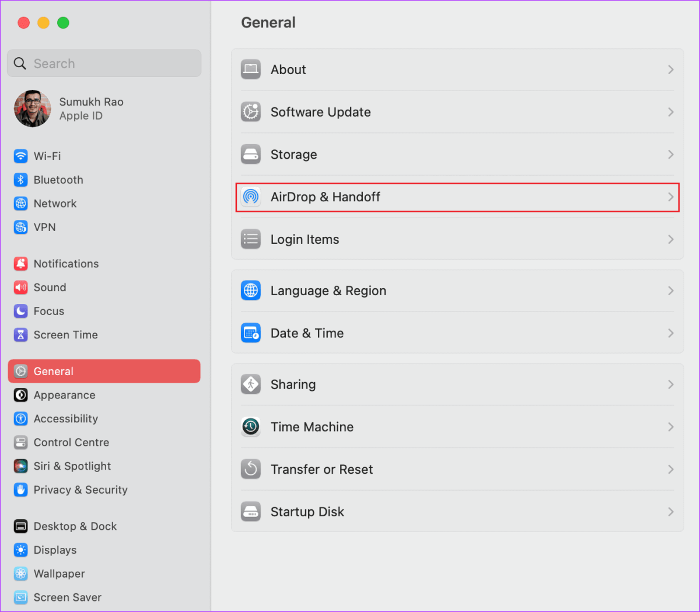
Task: Click the profile photo avatar
Action: pos(33,109)
